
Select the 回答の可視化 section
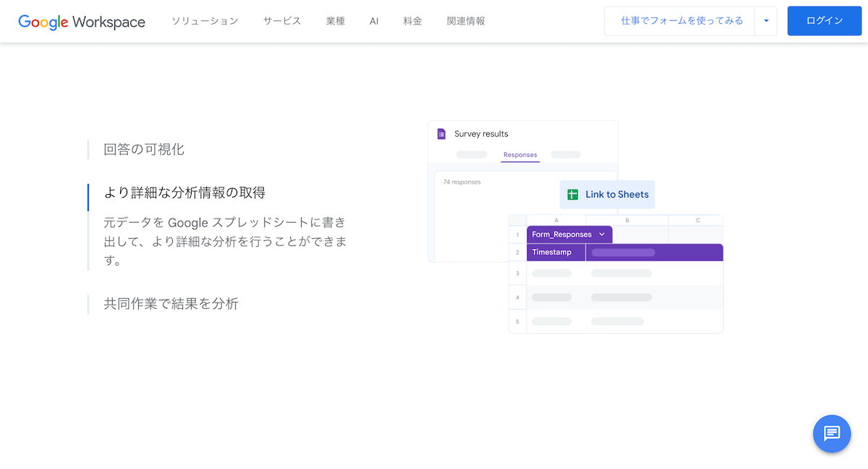(x=144, y=150)
